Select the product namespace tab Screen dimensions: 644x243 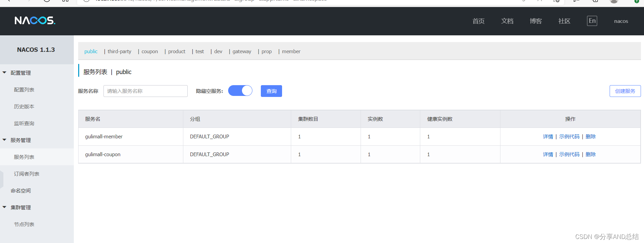point(177,51)
